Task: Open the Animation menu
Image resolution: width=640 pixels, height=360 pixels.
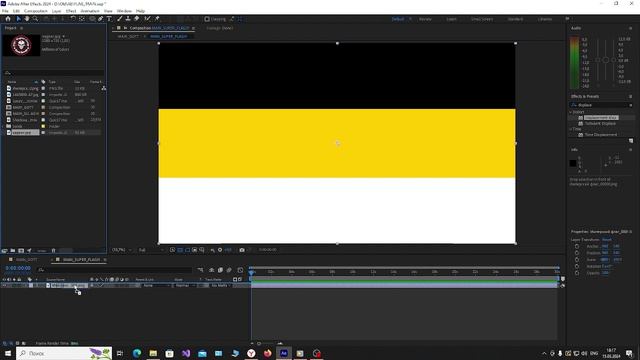Action: click(x=90, y=11)
